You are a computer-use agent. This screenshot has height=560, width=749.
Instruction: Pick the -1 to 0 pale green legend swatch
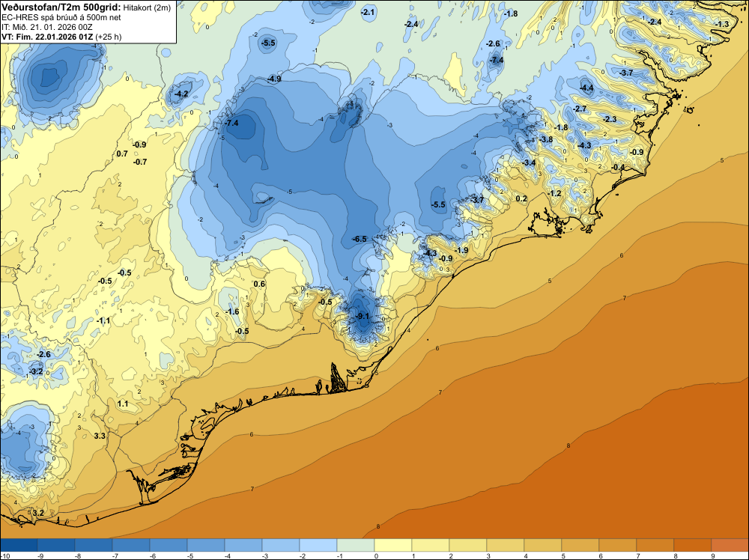click(356, 545)
